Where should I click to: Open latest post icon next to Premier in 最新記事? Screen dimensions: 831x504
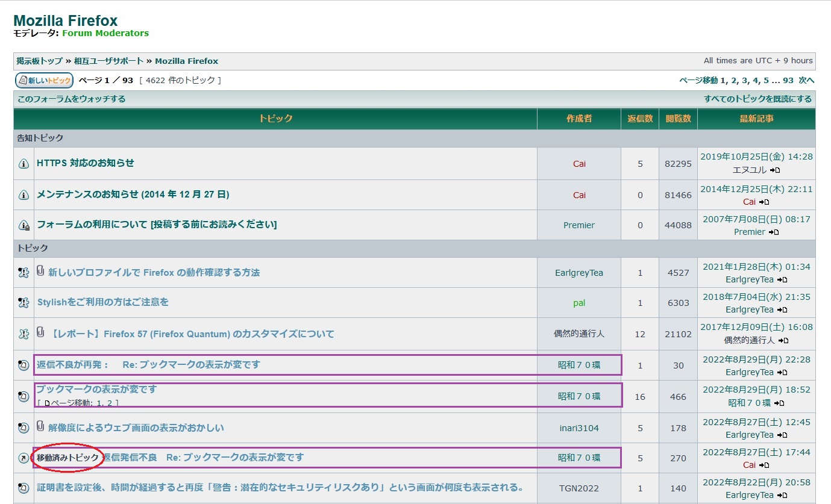pyautogui.click(x=774, y=232)
